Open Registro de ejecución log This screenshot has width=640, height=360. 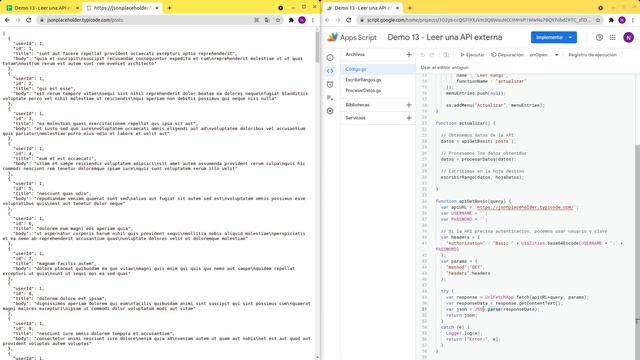(592, 55)
